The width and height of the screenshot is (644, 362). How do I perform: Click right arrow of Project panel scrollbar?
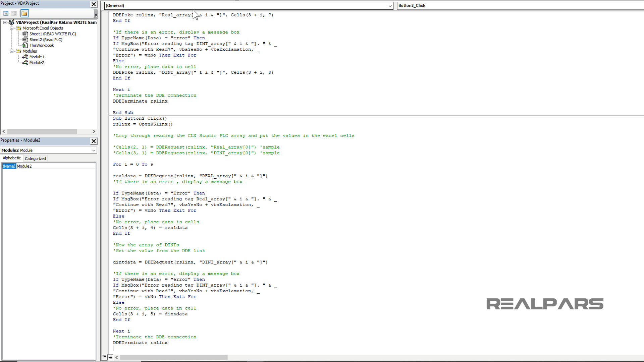pos(94,131)
